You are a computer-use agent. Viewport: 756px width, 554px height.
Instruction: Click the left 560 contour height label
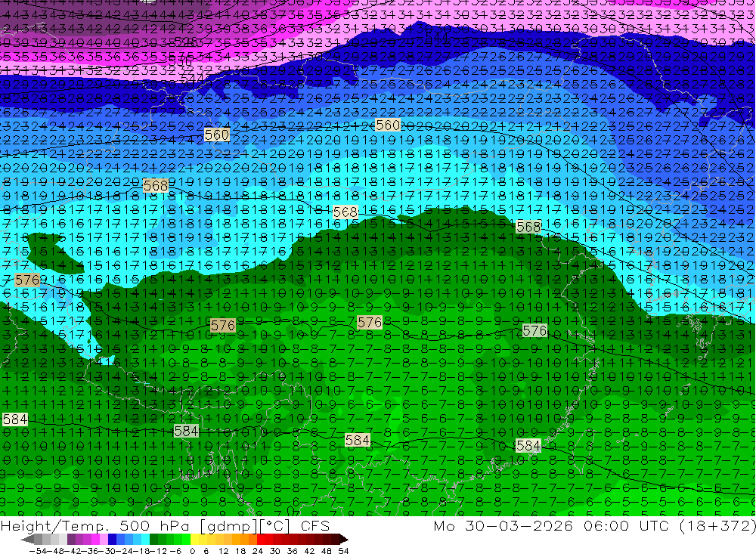click(x=216, y=135)
